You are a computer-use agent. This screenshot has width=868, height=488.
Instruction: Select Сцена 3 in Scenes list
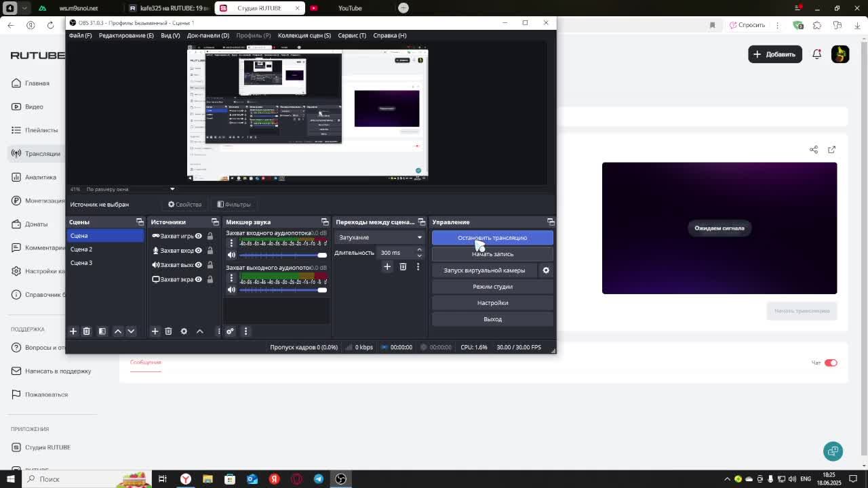[105, 263]
